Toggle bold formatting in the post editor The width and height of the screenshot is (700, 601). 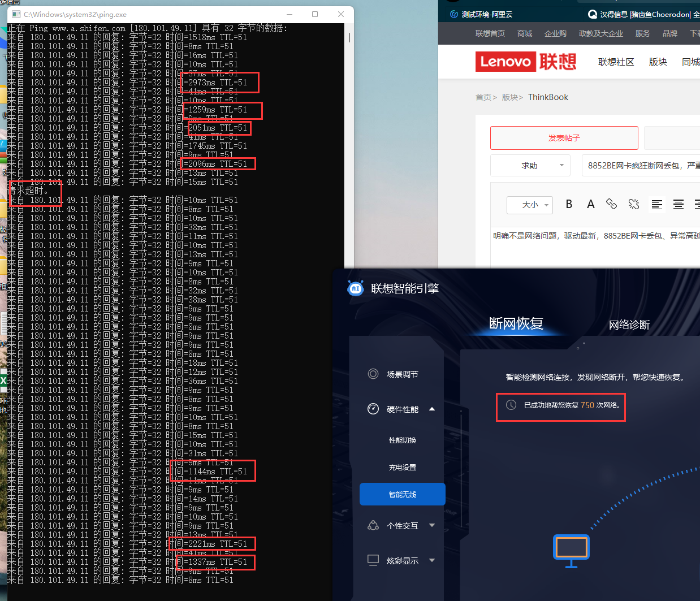tap(569, 204)
